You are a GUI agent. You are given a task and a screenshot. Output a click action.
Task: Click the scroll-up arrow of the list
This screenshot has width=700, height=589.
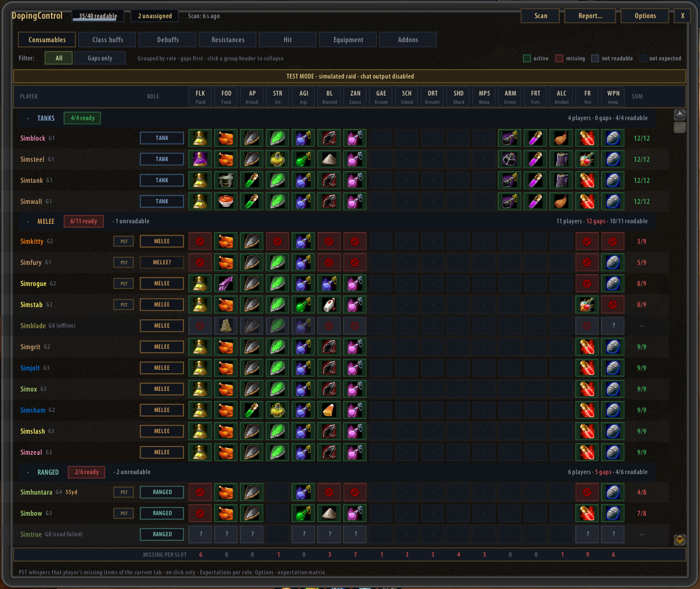pyautogui.click(x=679, y=115)
